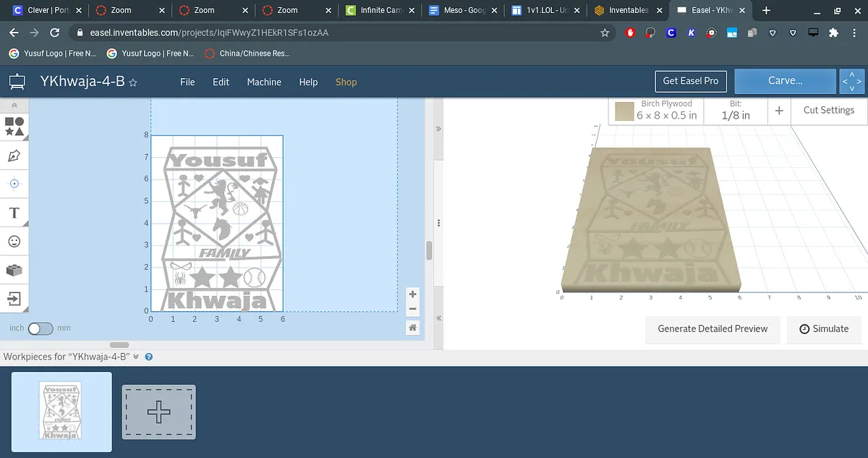Select the Shapes tool in left toolbar
868x458 pixels.
point(14,127)
